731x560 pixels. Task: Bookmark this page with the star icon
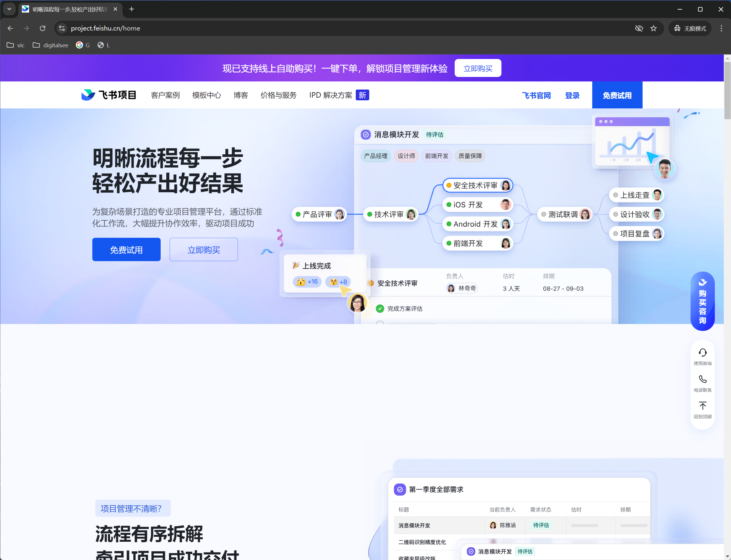pos(653,28)
